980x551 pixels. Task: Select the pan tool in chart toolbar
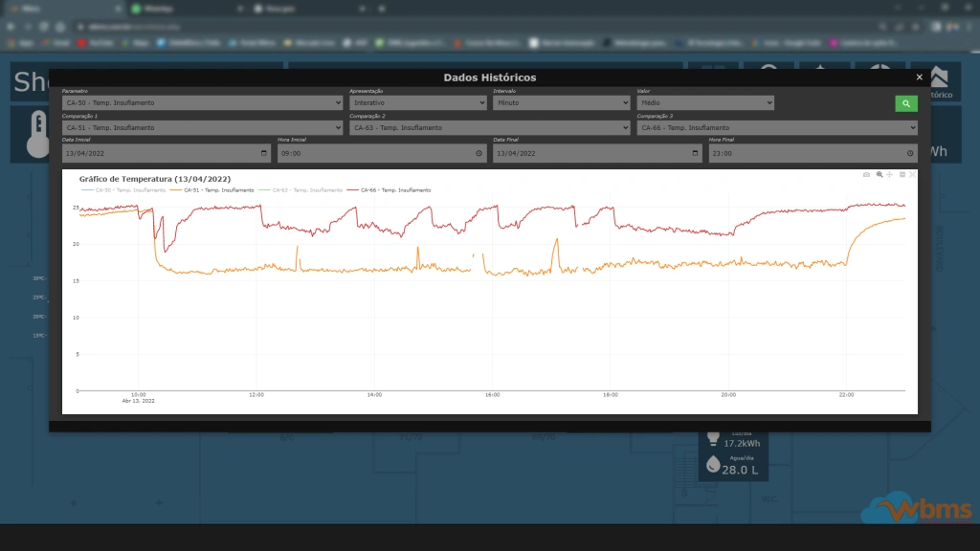(x=890, y=175)
